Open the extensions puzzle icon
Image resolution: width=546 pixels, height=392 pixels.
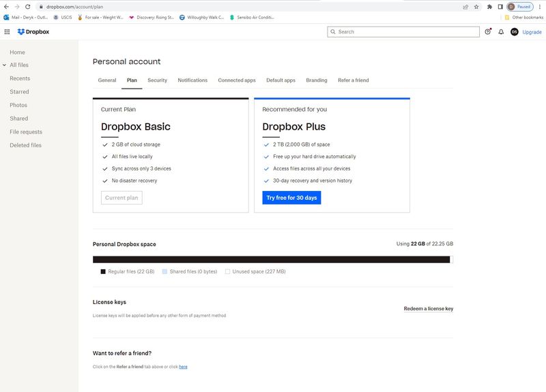(x=489, y=7)
